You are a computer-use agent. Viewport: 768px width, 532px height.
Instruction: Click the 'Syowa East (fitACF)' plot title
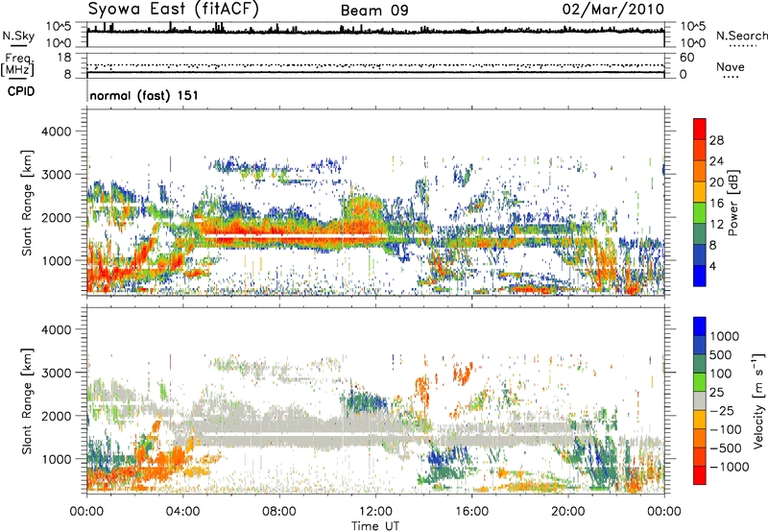[174, 9]
